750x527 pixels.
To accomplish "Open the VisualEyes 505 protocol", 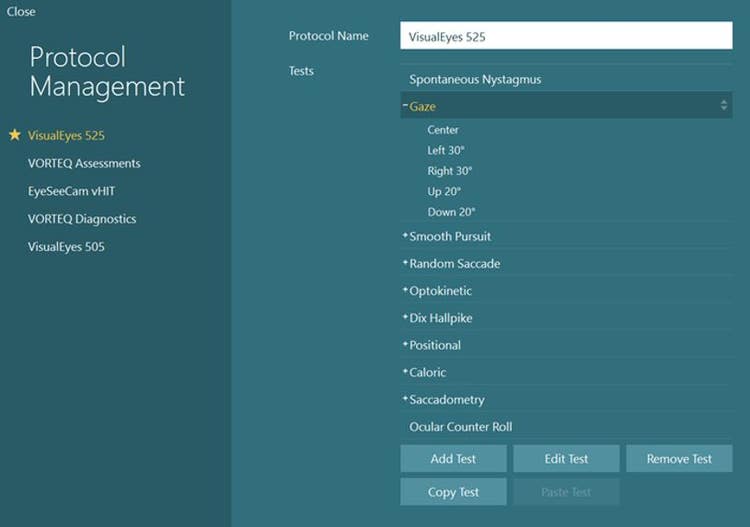I will pos(66,247).
